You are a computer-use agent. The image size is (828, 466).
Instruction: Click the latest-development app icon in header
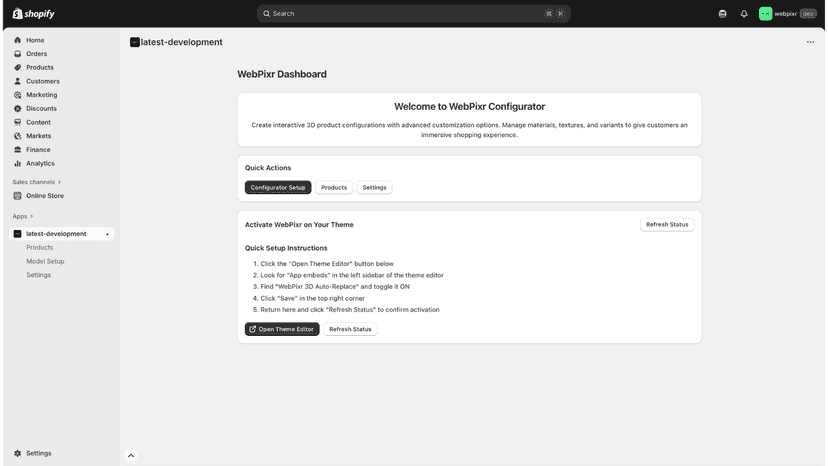(x=135, y=42)
